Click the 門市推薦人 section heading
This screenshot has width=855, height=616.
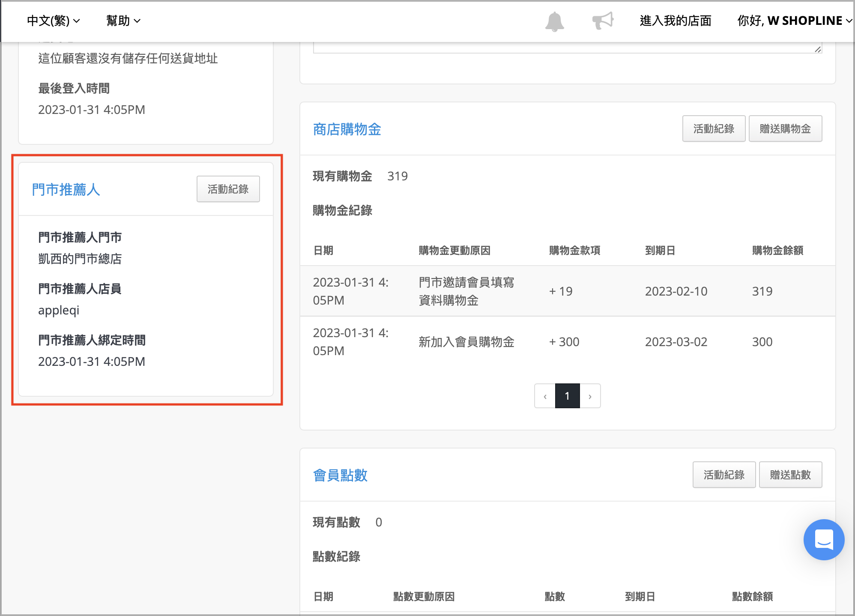[66, 189]
